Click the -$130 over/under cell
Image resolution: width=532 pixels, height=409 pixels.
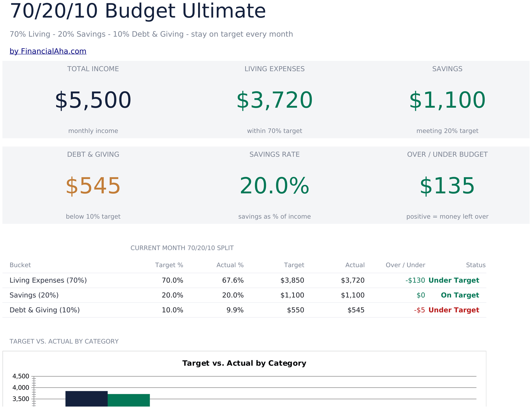coord(415,280)
